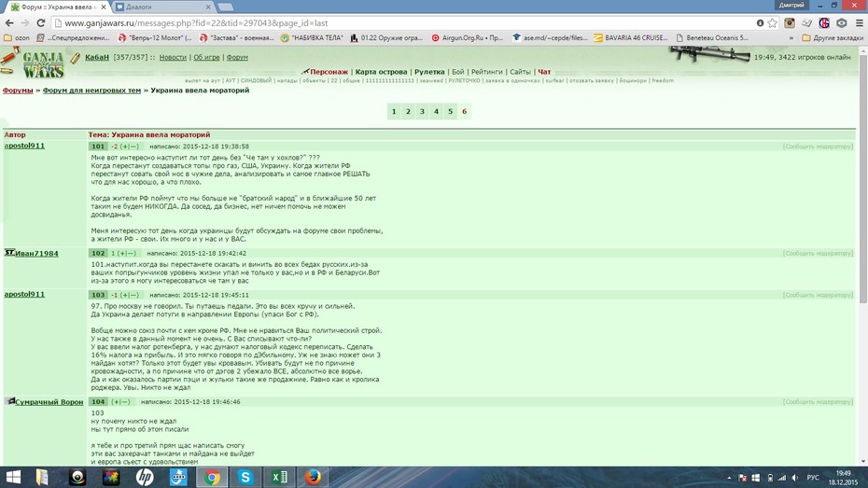Viewport: 868px width, 488px height.
Task: Open the Chrome hamburger menu
Action: click(860, 22)
